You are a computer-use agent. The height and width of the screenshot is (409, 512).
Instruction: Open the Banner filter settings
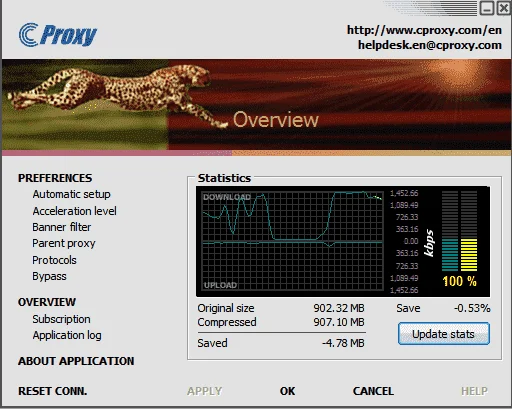pyautogui.click(x=62, y=227)
